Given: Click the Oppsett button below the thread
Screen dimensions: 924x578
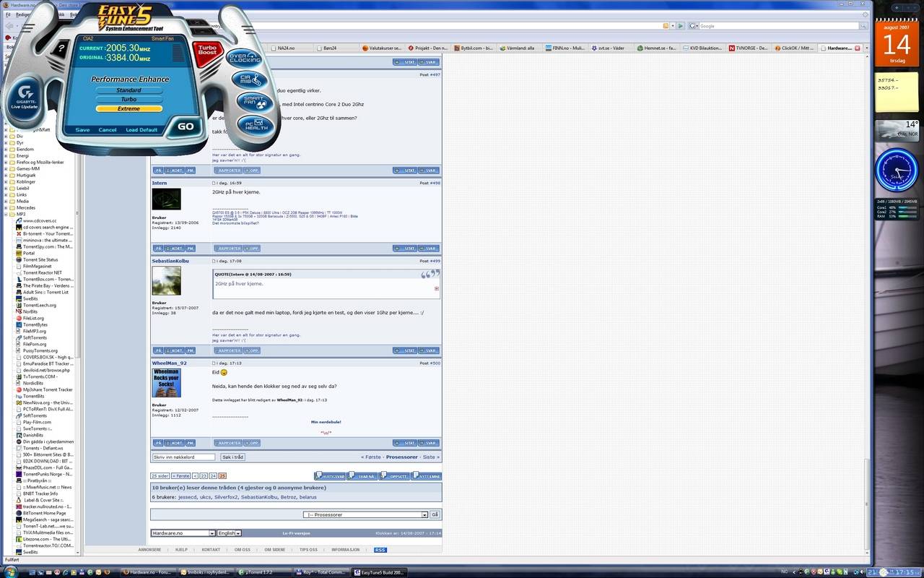Looking at the screenshot, I should point(395,476).
